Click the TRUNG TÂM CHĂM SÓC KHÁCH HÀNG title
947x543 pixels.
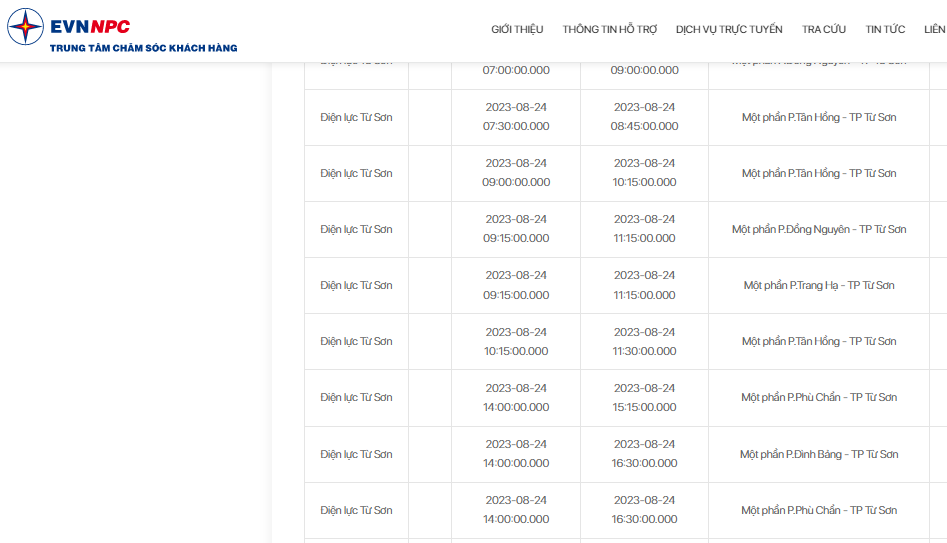[x=144, y=48]
